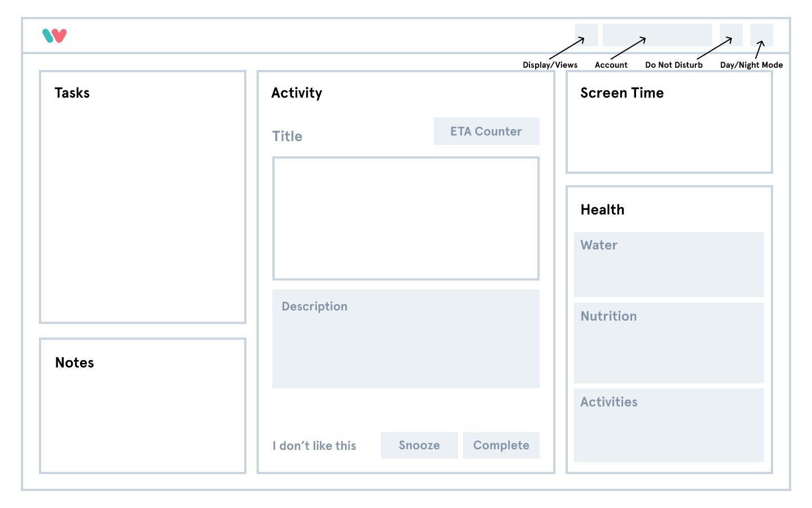Screen dimensions: 812x508
Task: Toggle the Do Not Disturb icon box
Action: pos(731,35)
